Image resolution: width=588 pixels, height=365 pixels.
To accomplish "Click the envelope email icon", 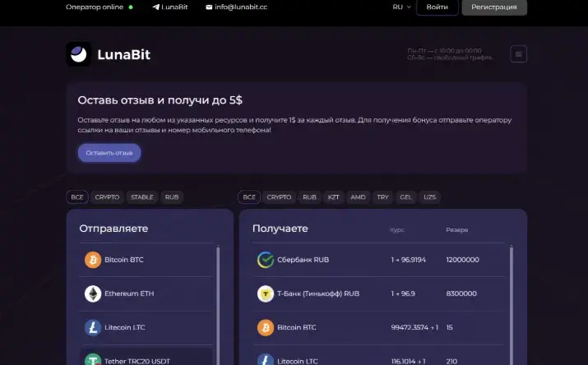I will coord(209,7).
